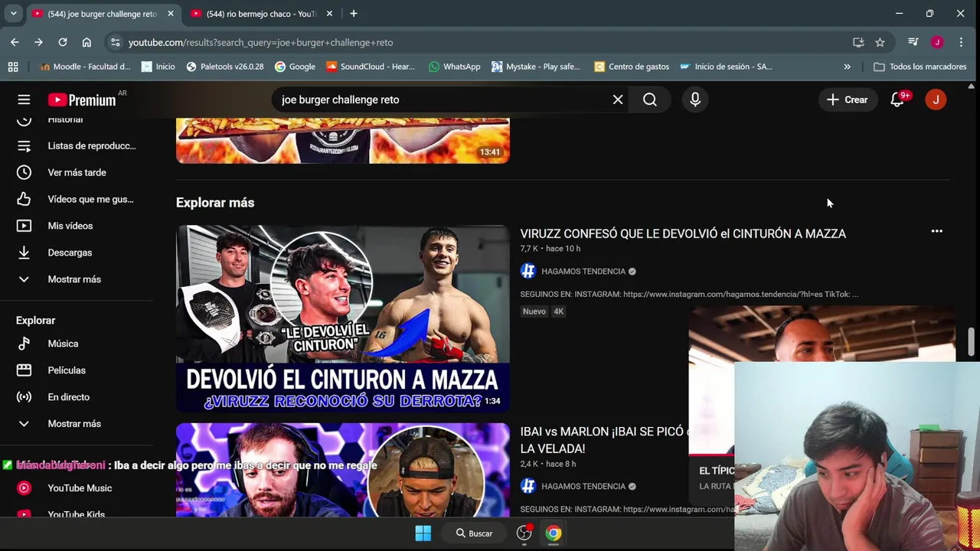Go to YouTube Premium home logo
This screenshot has height=551, width=980.
click(x=82, y=99)
